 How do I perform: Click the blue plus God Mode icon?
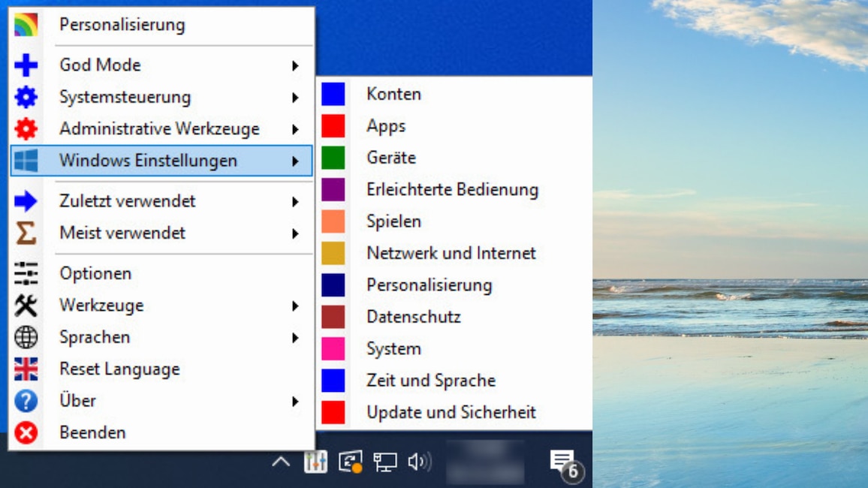tap(26, 65)
